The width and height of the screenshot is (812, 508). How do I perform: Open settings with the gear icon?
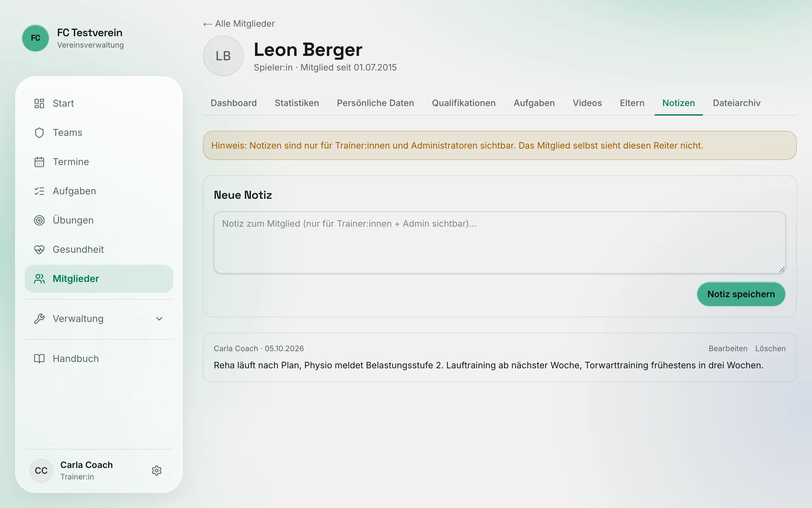click(157, 470)
